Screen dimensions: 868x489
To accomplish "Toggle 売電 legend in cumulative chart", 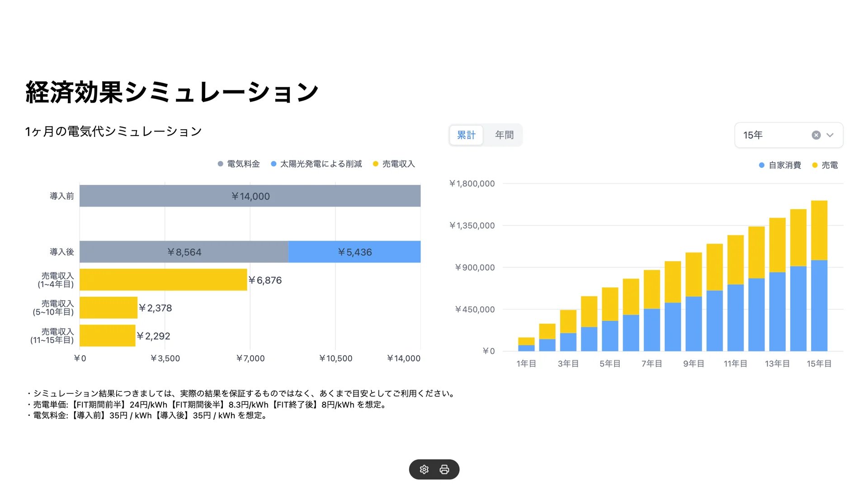I will (x=825, y=165).
